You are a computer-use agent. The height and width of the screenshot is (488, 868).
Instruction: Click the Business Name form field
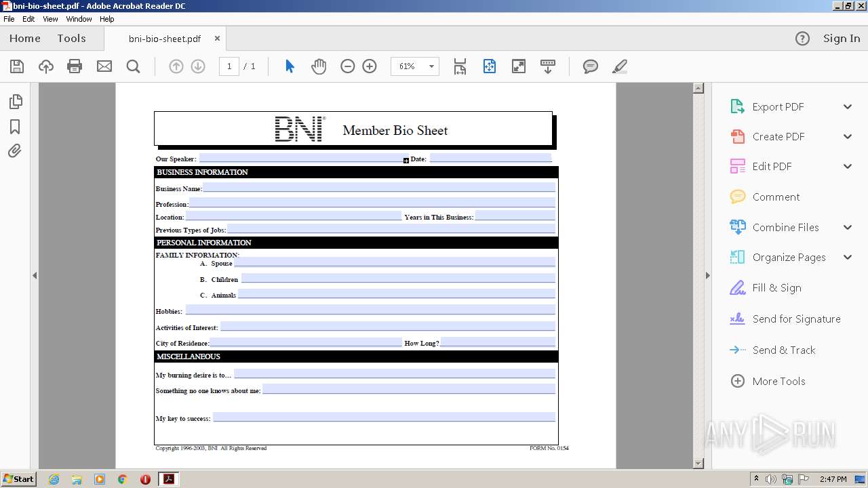pyautogui.click(x=379, y=187)
